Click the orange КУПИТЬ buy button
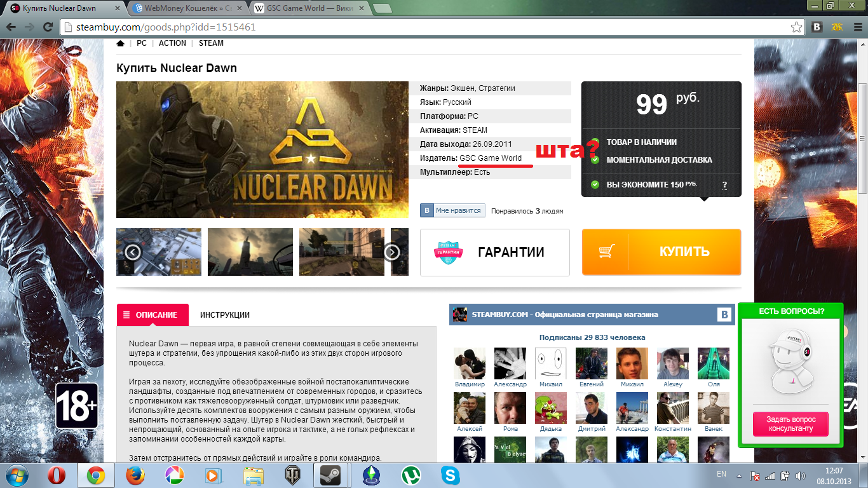The height and width of the screenshot is (488, 868). pyautogui.click(x=661, y=252)
